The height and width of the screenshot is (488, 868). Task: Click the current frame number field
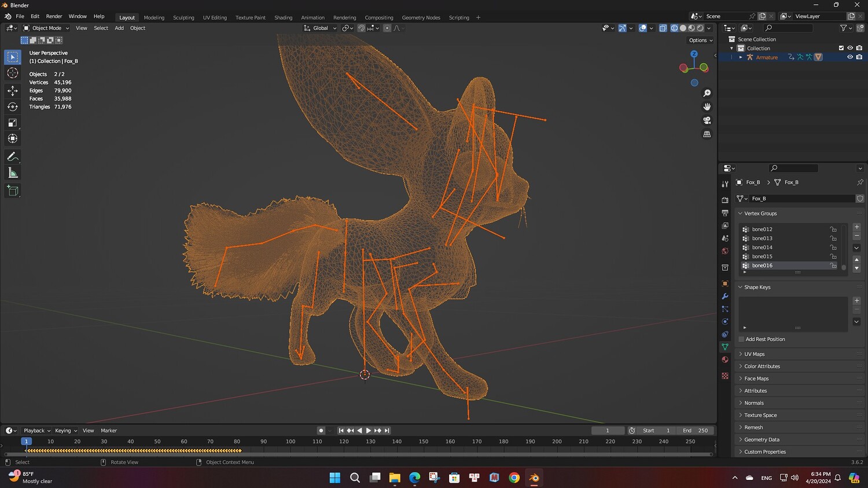click(x=608, y=431)
